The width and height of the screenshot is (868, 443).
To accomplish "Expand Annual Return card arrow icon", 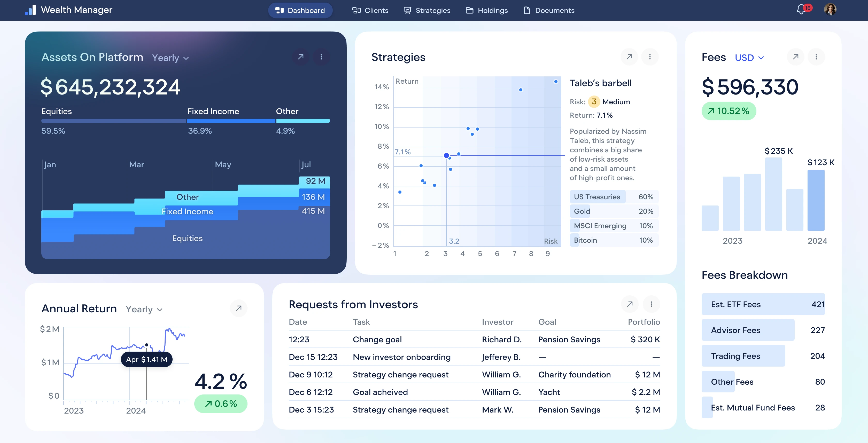I will [x=238, y=308].
